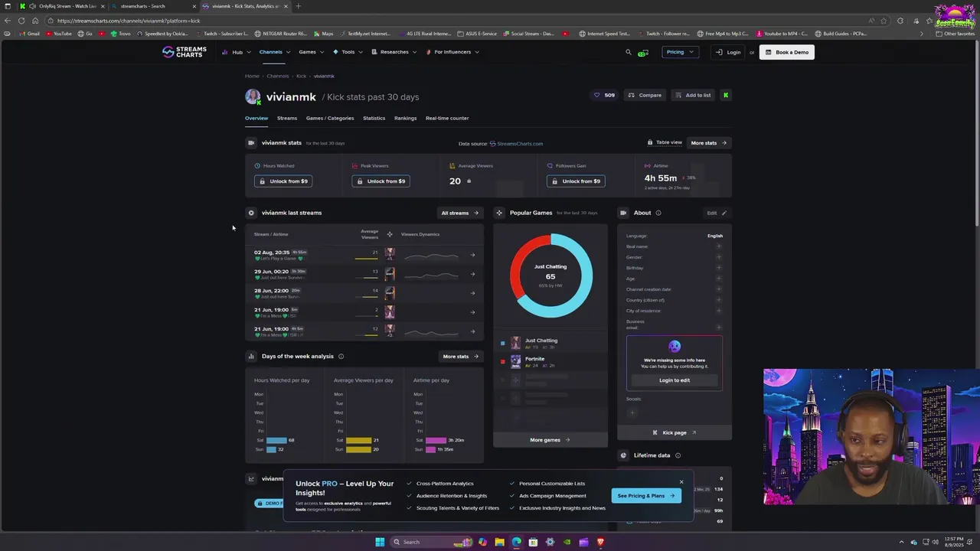The width and height of the screenshot is (980, 551).
Task: Toggle the locked Table view option
Action: click(665, 142)
